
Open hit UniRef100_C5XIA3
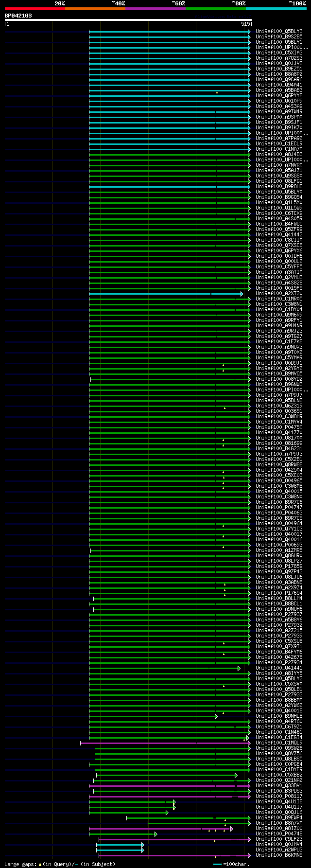(x=279, y=53)
